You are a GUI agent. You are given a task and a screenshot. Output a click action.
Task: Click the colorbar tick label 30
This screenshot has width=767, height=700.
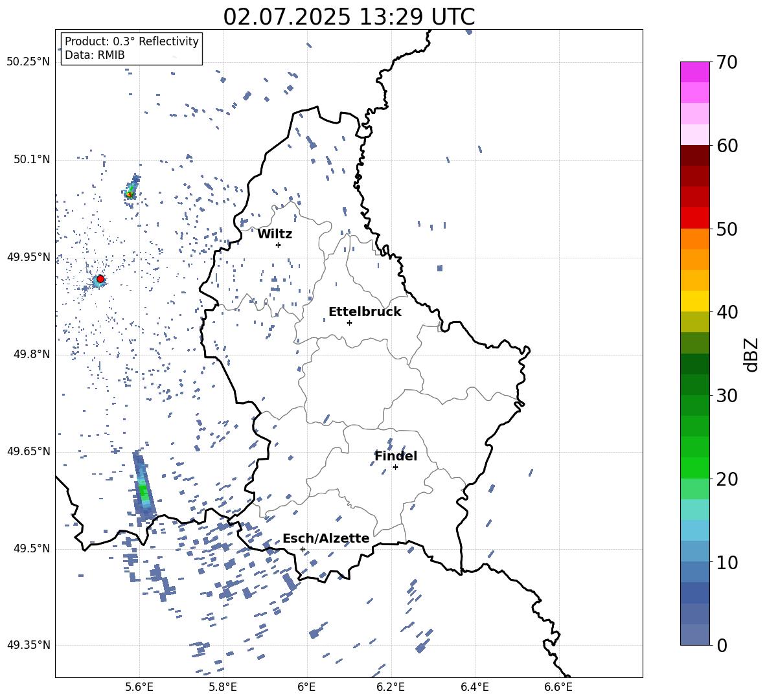coord(727,396)
